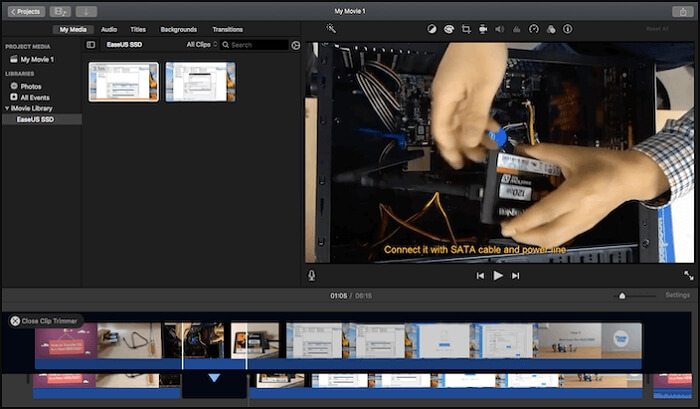This screenshot has width=700, height=409.
Task: Open the color balance tool
Action: point(432,29)
